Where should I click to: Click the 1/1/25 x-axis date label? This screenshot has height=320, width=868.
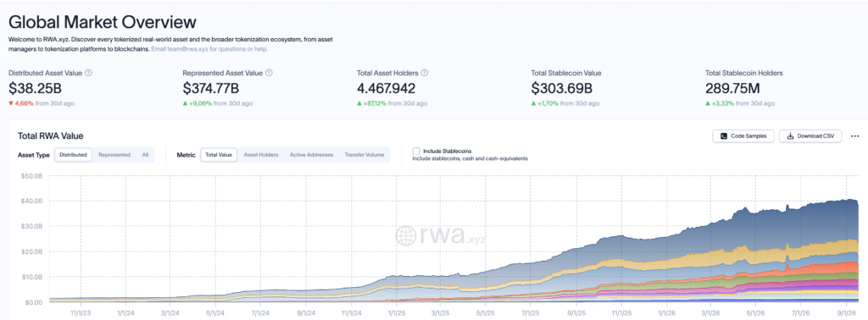(x=396, y=312)
